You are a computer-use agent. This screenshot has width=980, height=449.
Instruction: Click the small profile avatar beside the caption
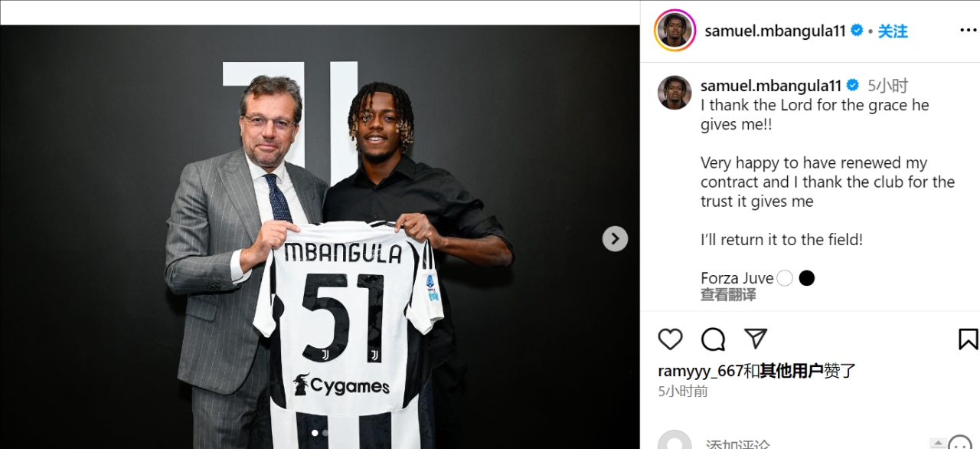675,93
